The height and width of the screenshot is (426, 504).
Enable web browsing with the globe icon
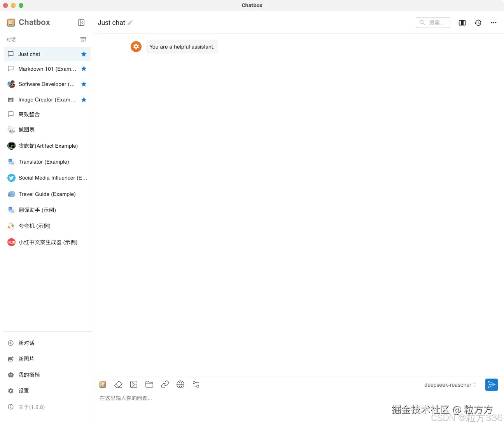point(180,384)
